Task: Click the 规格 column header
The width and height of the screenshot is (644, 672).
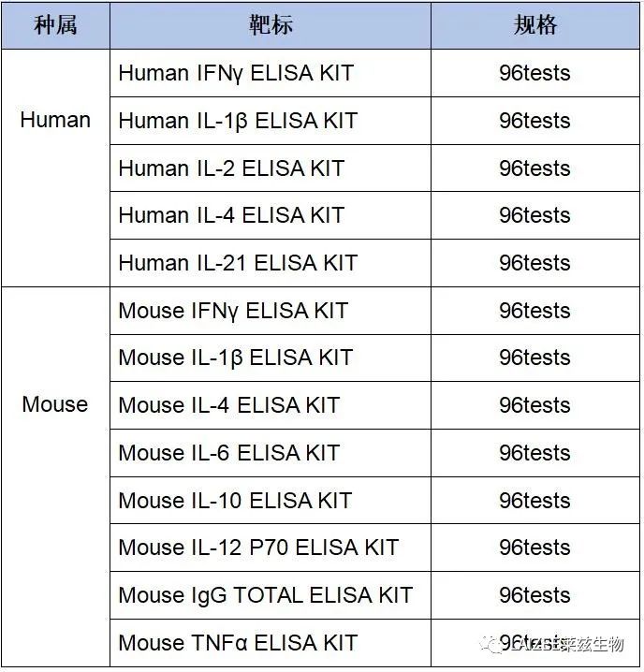Action: [x=535, y=25]
